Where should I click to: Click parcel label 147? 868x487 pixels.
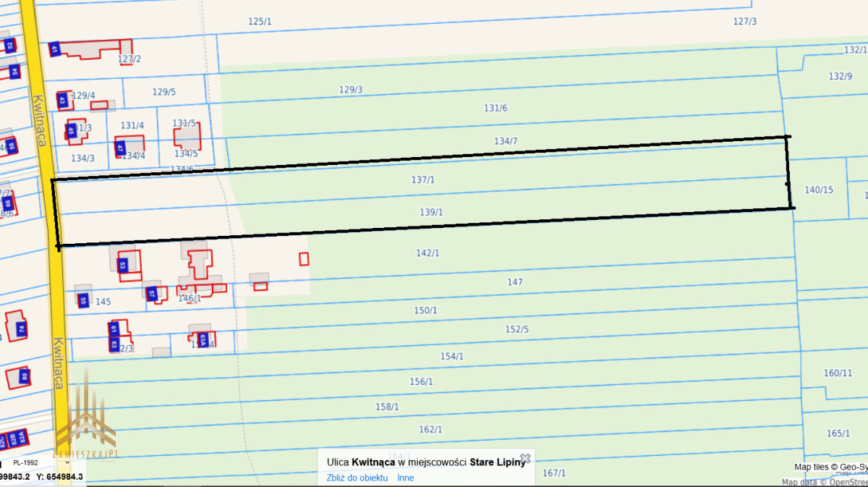click(515, 282)
